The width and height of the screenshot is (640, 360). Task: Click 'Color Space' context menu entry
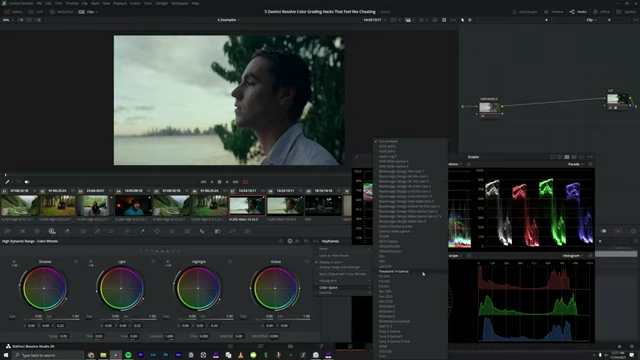point(344,287)
